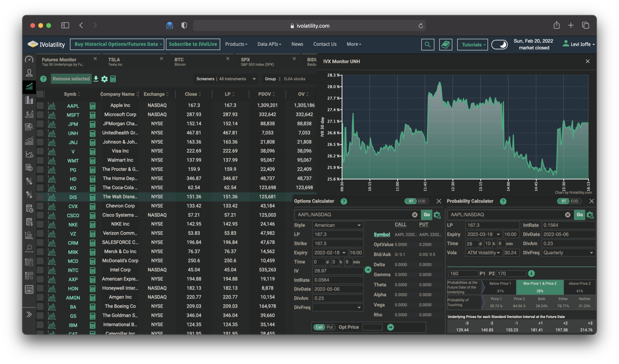Click the download icon beside Remove selected
The height and width of the screenshot is (364, 619).
(96, 79)
